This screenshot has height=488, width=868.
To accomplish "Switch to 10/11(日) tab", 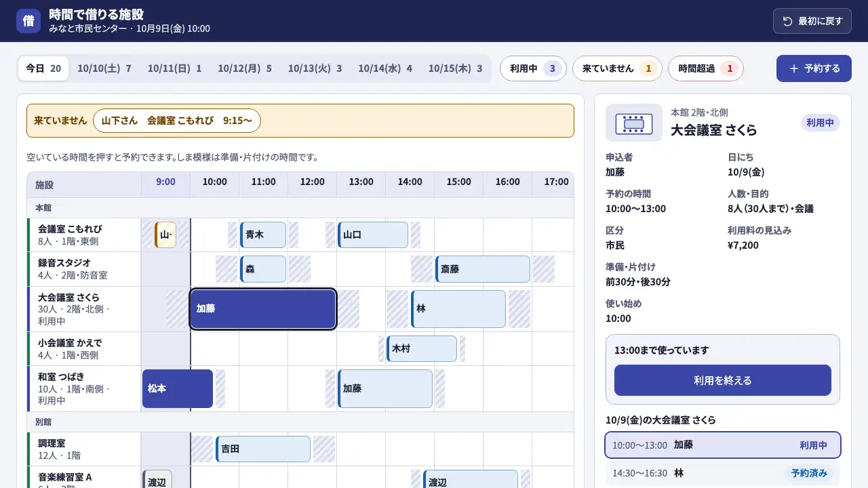I will (175, 68).
